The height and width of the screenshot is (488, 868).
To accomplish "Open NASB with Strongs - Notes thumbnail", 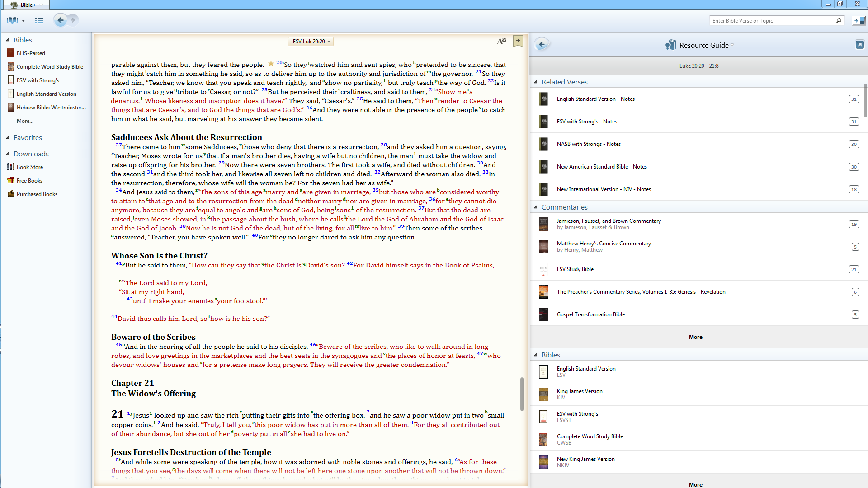I will click(x=543, y=144).
